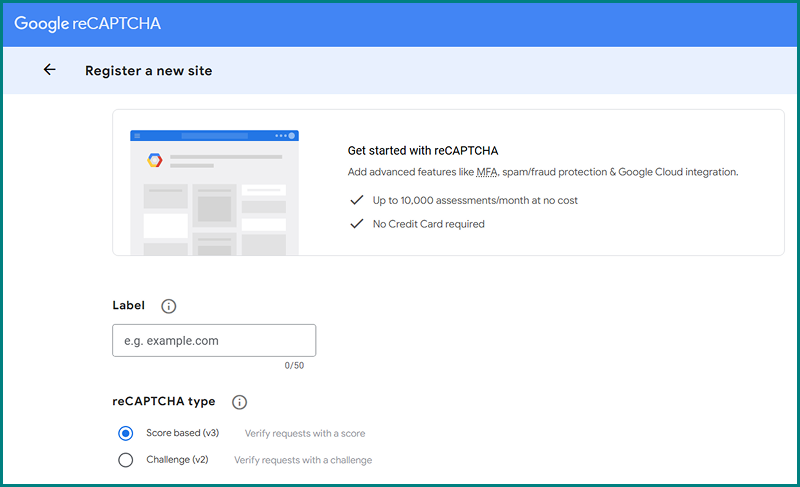
Task: Click the hamburger menu icon in the illustration
Action: click(138, 135)
